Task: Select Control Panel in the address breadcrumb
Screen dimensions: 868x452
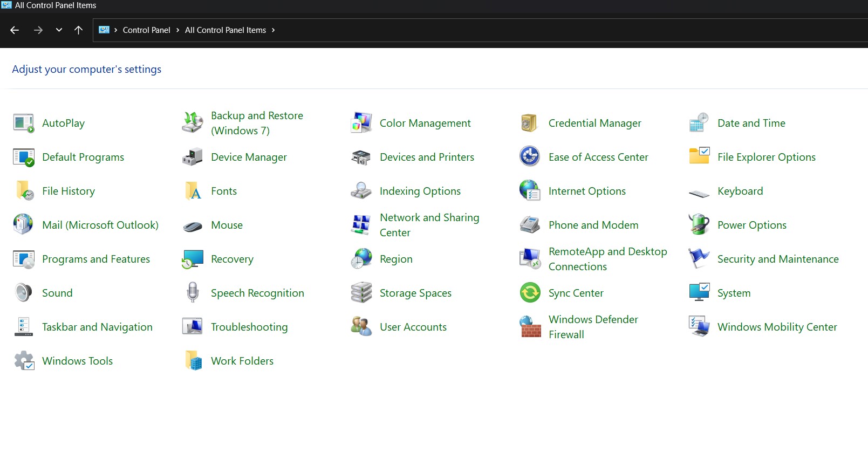Action: point(146,30)
